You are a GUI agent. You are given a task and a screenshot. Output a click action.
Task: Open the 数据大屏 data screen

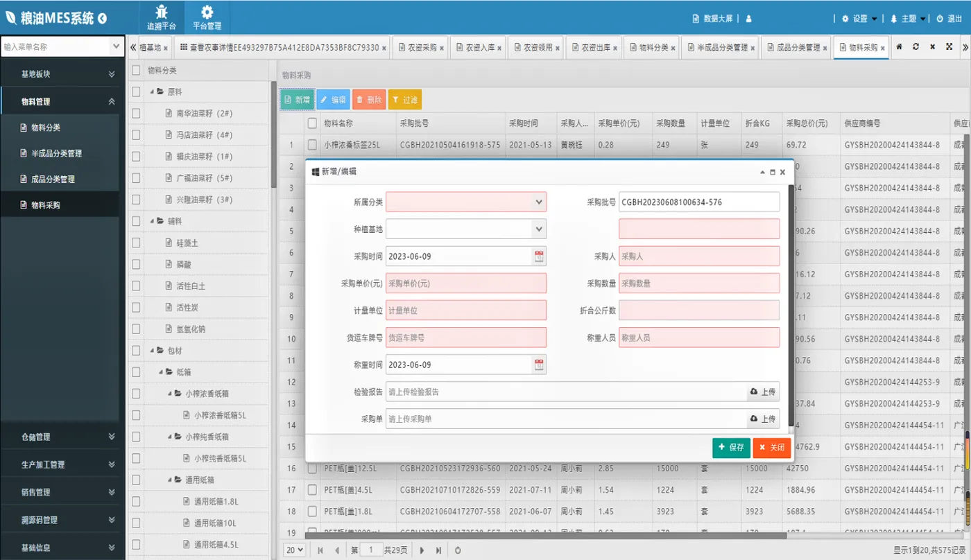tap(712, 19)
